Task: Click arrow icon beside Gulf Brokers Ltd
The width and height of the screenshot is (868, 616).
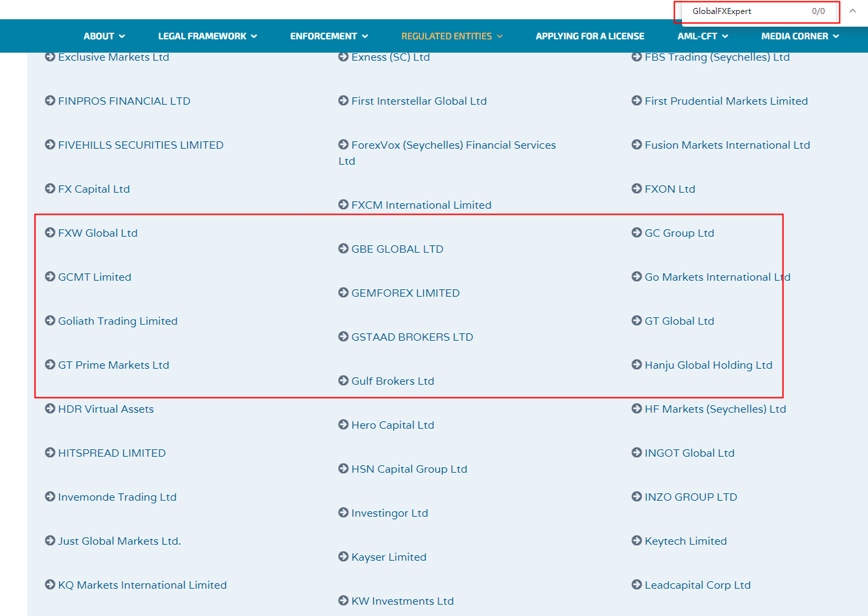Action: pos(343,381)
